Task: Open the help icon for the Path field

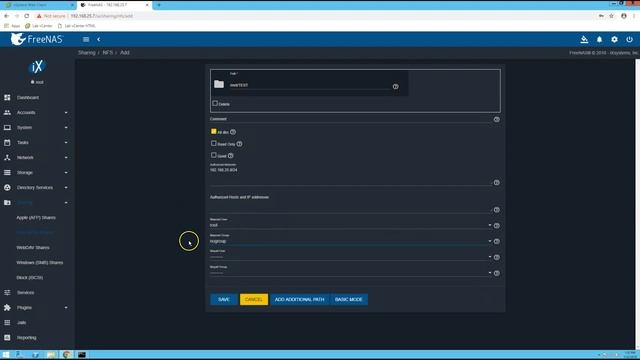Action: [x=396, y=87]
